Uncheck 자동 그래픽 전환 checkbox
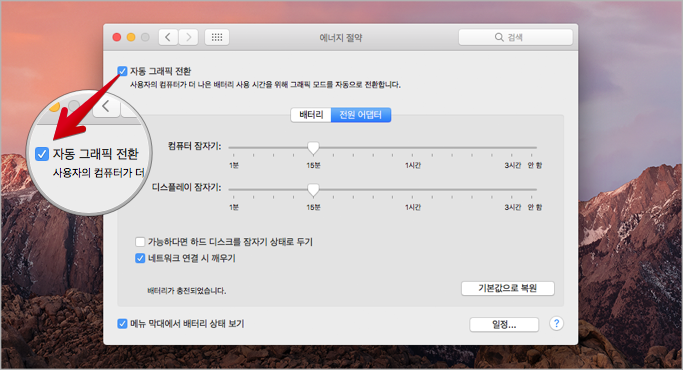This screenshot has height=370, width=683. [x=122, y=71]
